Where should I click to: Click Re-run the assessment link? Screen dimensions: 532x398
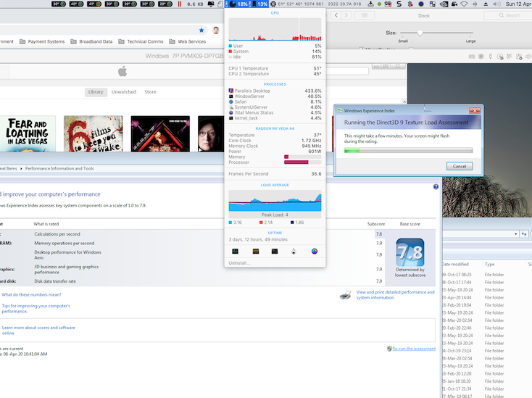[413, 349]
